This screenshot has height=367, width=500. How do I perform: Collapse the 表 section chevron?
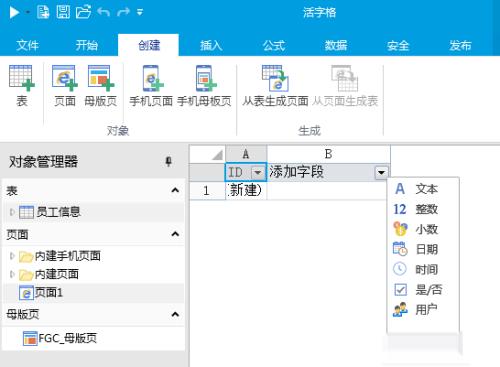point(175,190)
